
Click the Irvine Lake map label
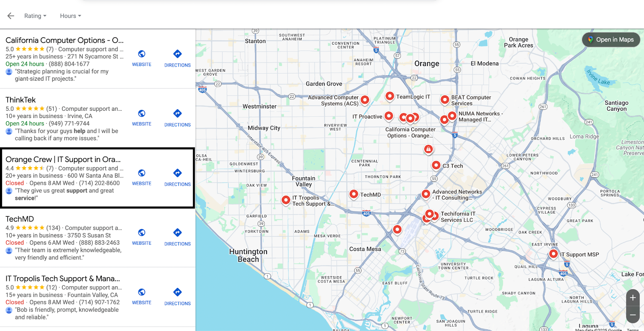(x=598, y=78)
